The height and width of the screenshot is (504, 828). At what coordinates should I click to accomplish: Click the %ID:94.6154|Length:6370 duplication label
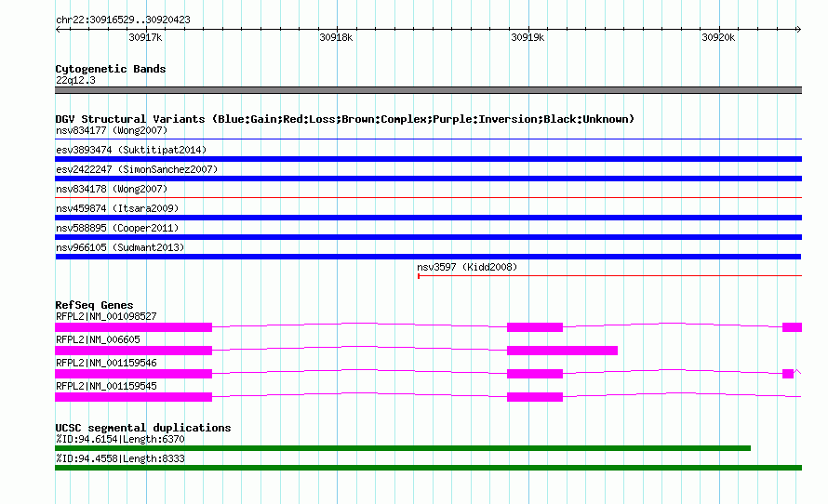[x=120, y=439]
